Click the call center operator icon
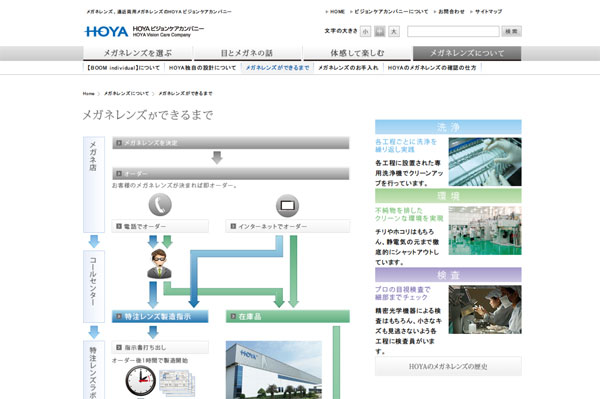This screenshot has height=399, width=600. click(159, 264)
